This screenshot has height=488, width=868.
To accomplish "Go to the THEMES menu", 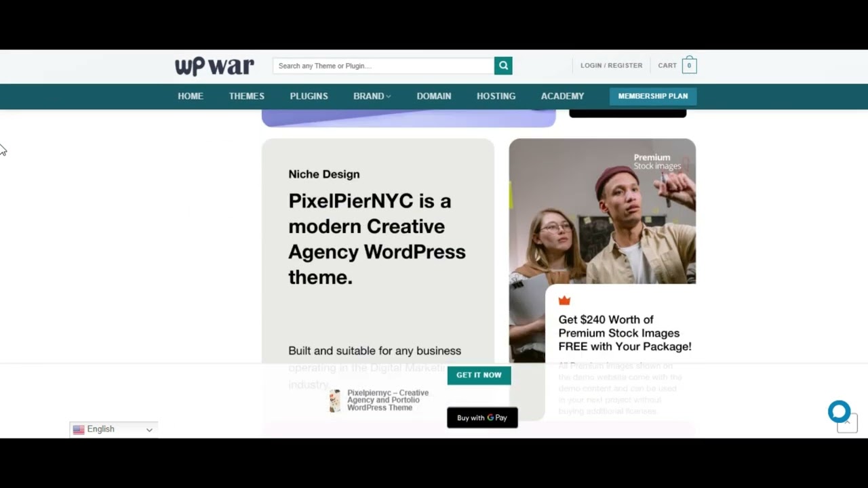I will [x=247, y=96].
